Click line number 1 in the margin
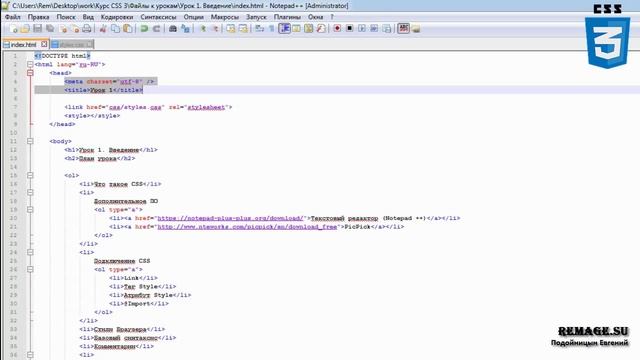 click(x=15, y=56)
